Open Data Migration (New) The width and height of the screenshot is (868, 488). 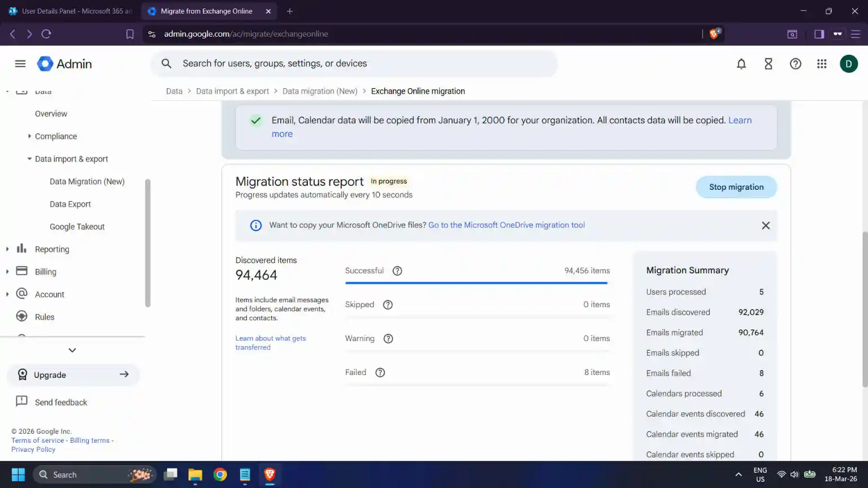click(87, 181)
